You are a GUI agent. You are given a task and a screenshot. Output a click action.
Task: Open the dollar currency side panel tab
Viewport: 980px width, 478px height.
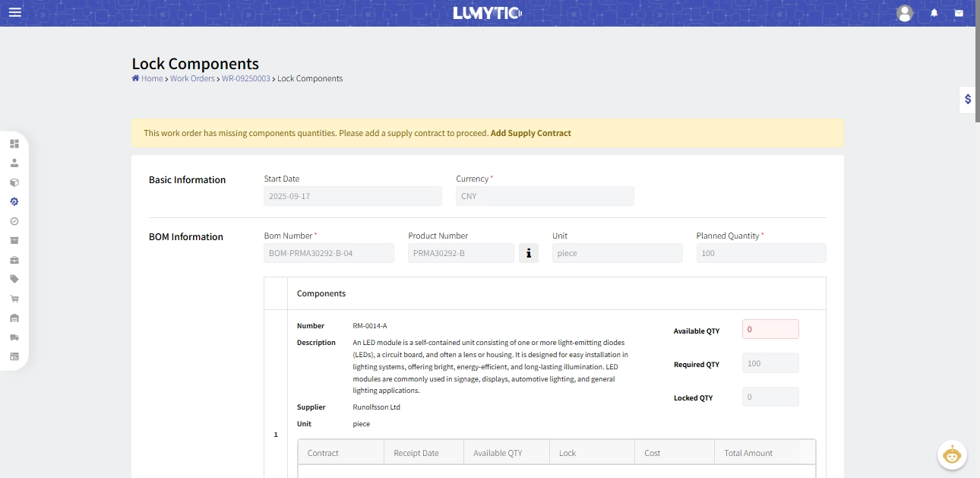point(968,99)
